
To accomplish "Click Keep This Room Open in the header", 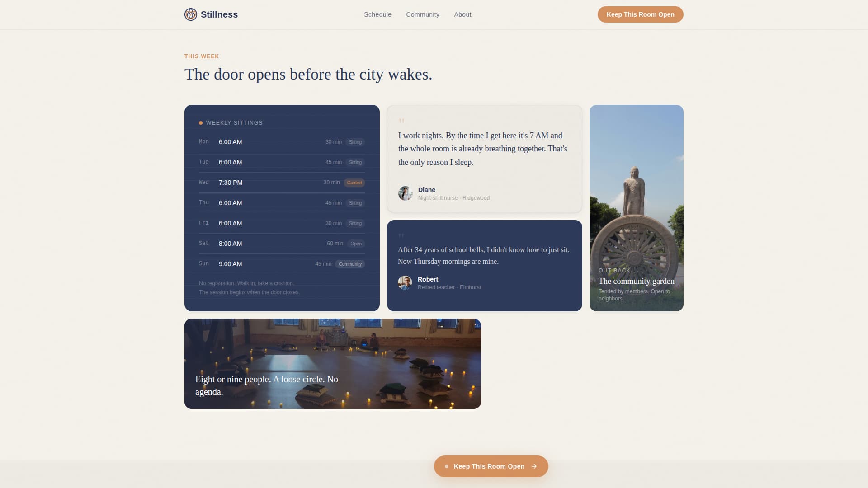I will [640, 14].
